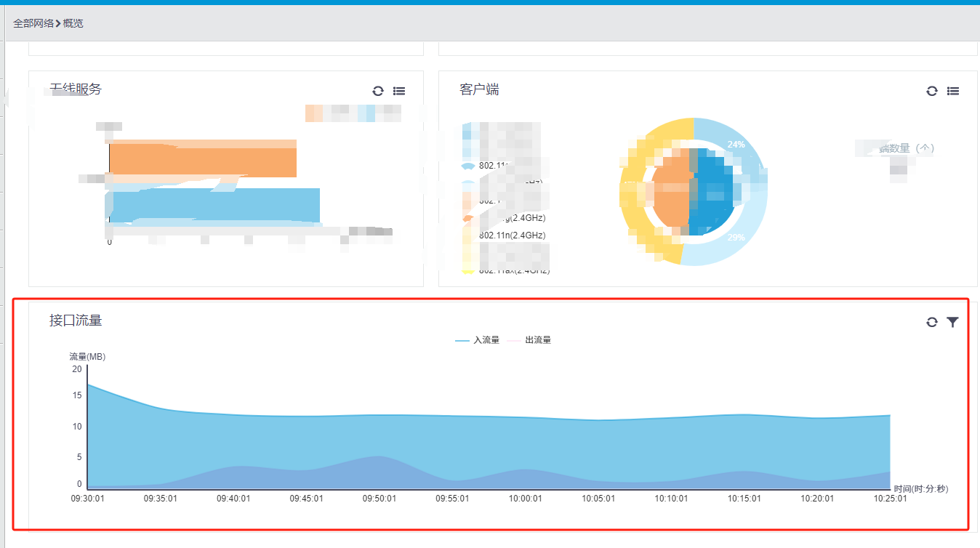
Task: Click the 流量(MB) axis label
Action: click(x=87, y=357)
